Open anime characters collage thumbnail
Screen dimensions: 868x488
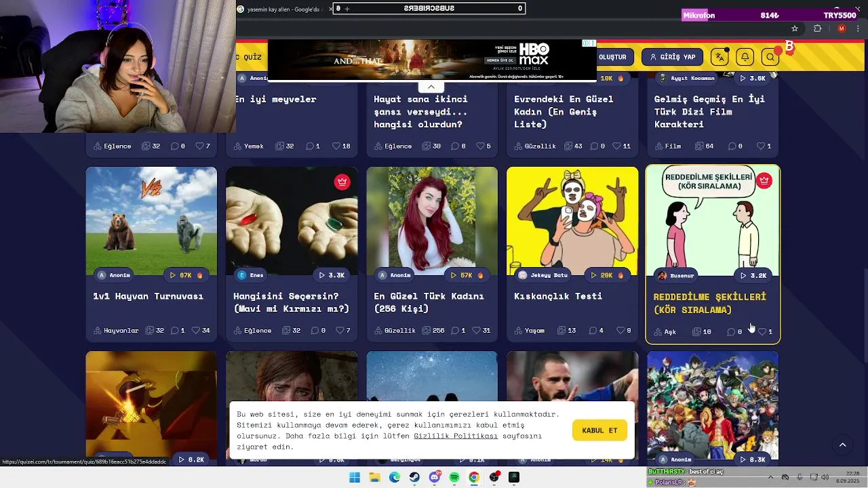713,405
